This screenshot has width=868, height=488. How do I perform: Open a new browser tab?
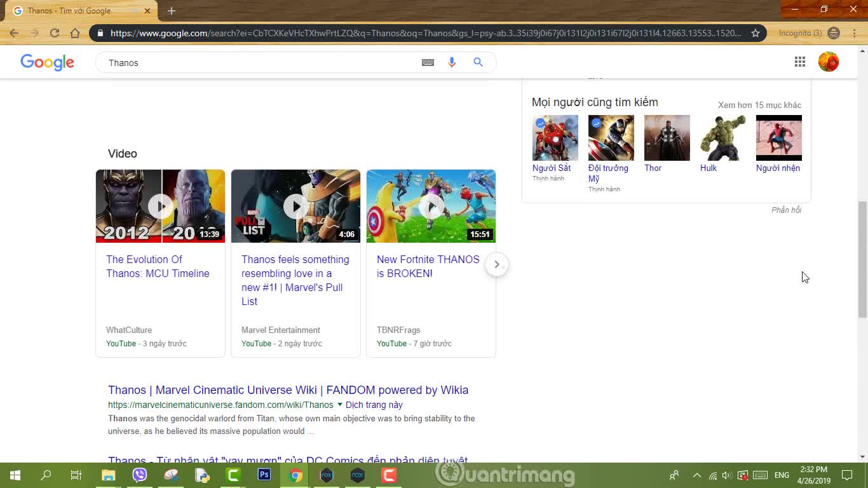pyautogui.click(x=172, y=11)
